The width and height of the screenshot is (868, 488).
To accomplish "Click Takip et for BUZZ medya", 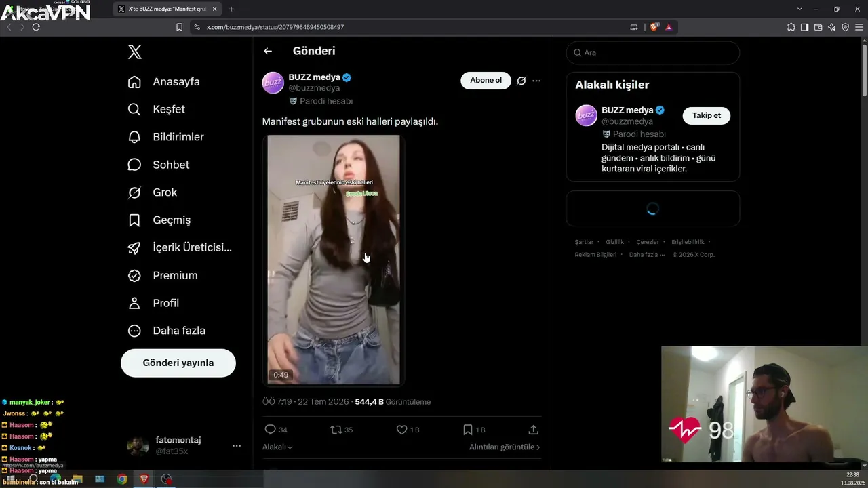I will point(707,115).
